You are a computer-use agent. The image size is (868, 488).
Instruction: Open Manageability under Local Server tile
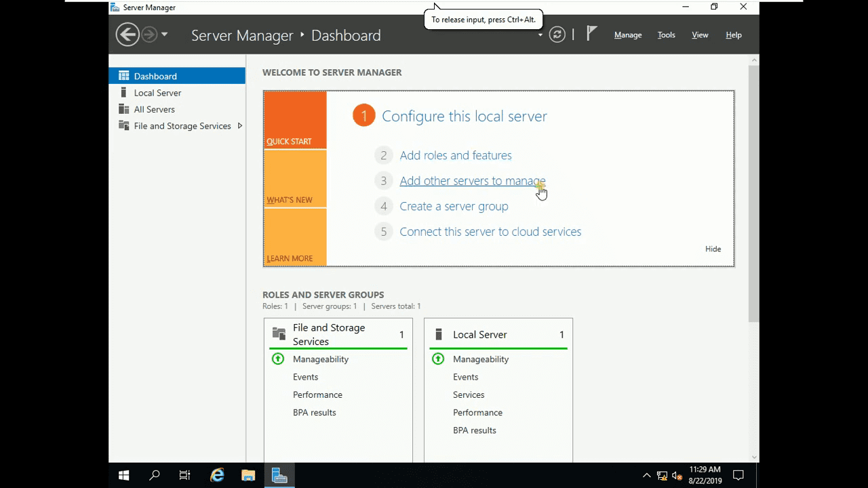[x=481, y=359]
